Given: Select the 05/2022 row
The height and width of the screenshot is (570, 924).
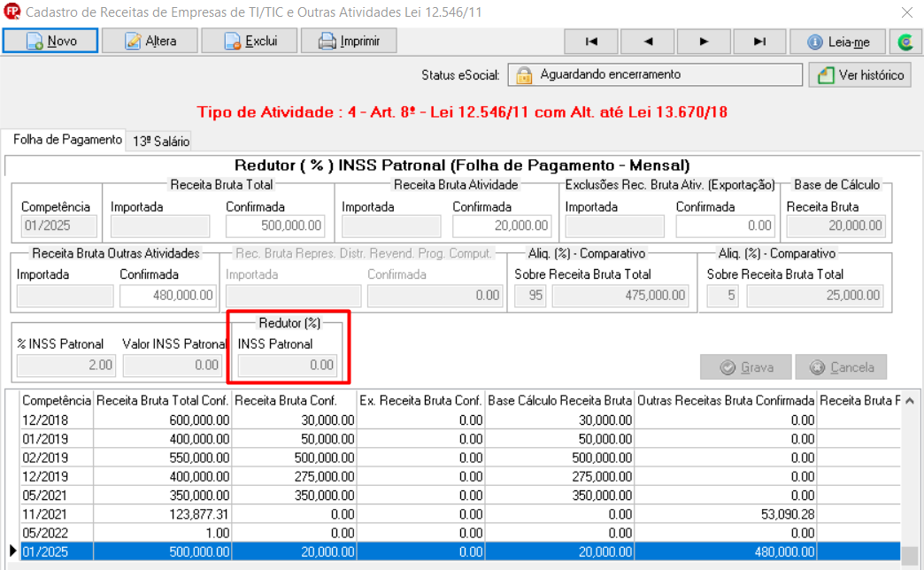Looking at the screenshot, I should (459, 534).
